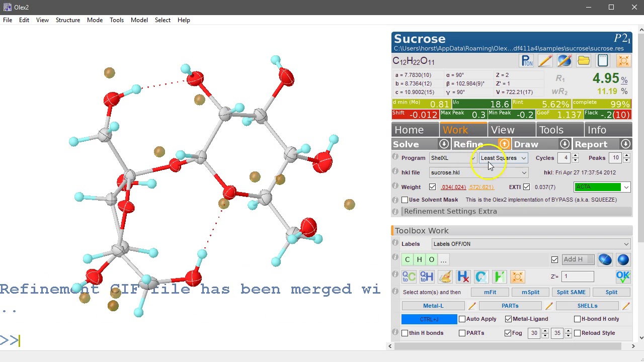Open the File menu
The image size is (644, 362).
[8, 20]
